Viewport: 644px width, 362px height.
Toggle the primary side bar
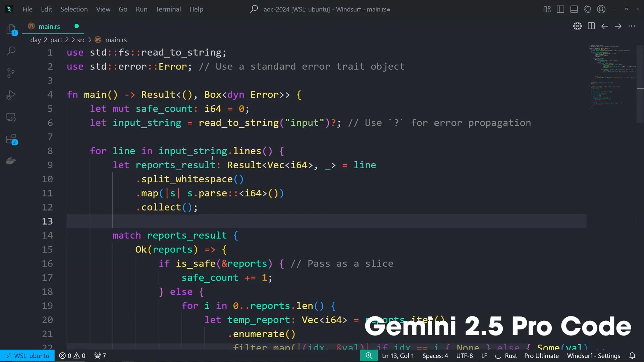[560, 9]
